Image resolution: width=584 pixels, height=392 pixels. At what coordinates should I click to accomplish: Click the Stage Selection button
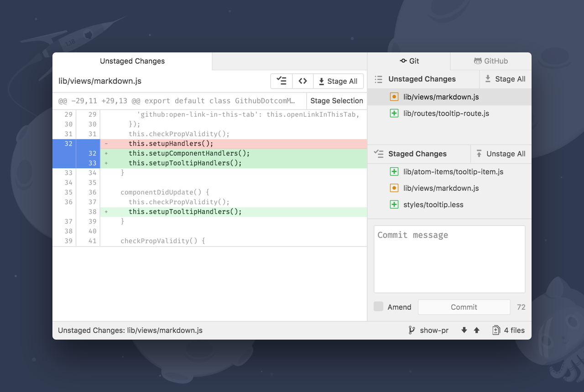(337, 100)
